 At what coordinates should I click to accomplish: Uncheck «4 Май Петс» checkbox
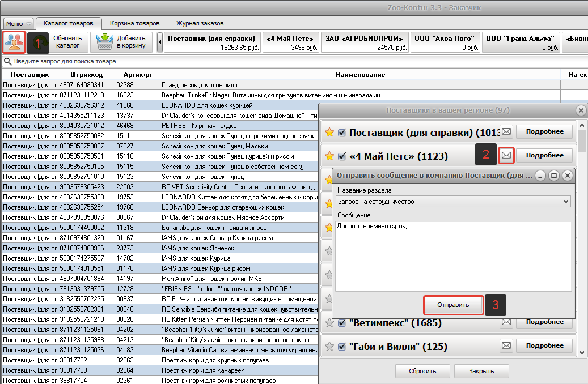click(341, 156)
